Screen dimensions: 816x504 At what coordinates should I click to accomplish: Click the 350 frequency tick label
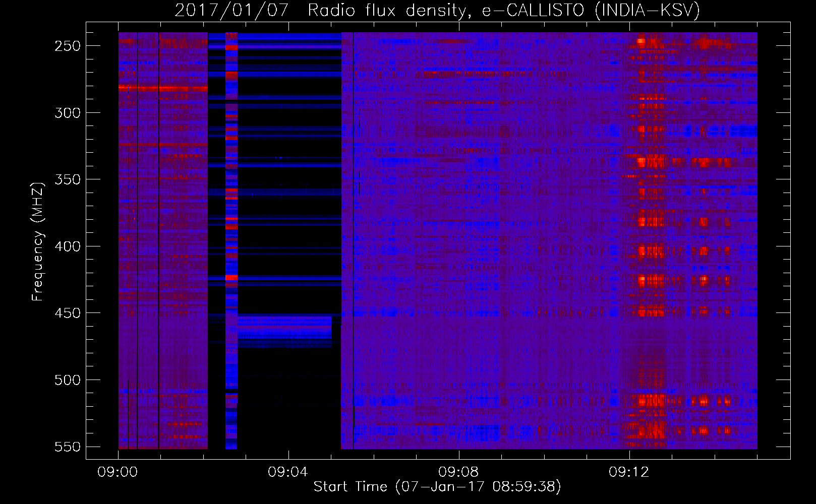[68, 179]
